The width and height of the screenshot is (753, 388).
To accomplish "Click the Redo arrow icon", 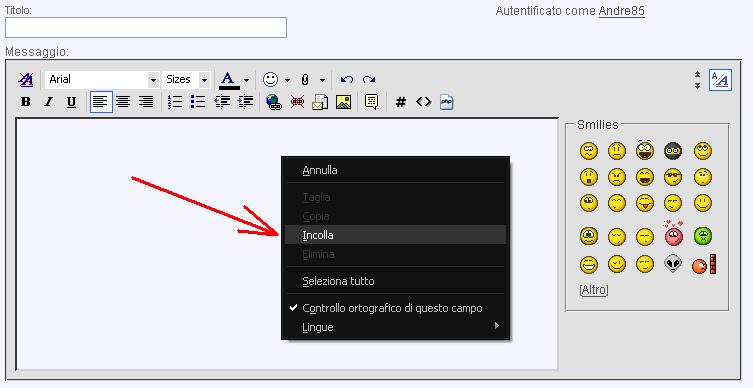I will [369, 80].
